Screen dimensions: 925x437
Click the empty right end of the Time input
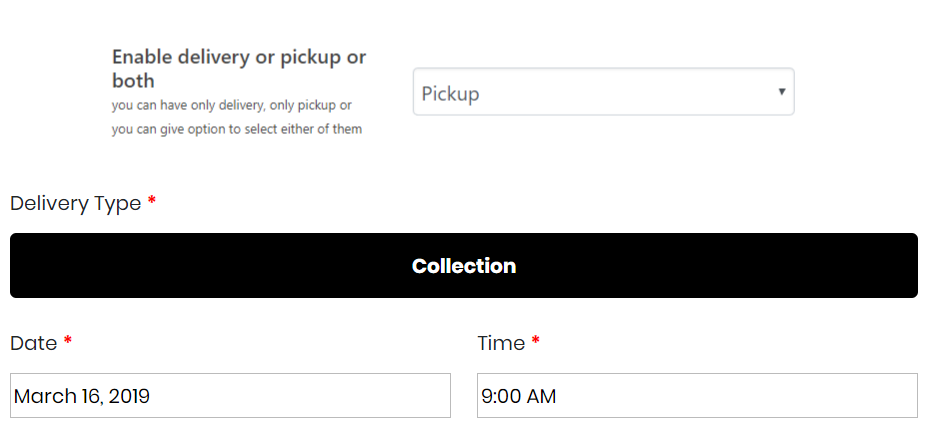point(870,396)
